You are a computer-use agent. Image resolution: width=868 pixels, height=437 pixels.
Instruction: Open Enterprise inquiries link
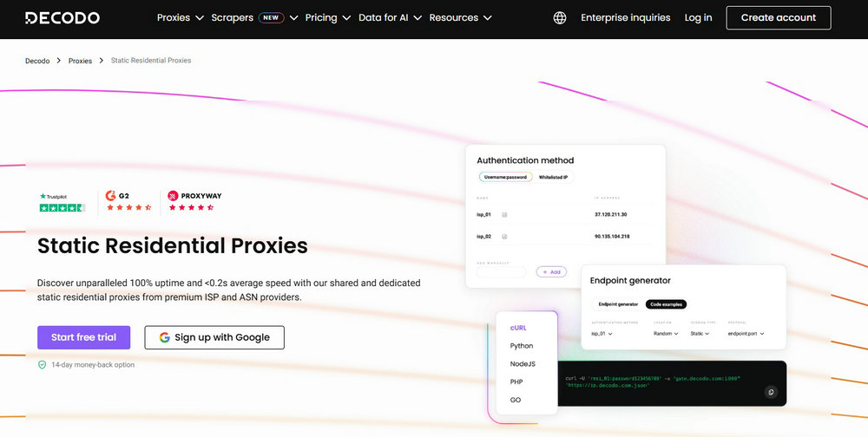click(626, 17)
